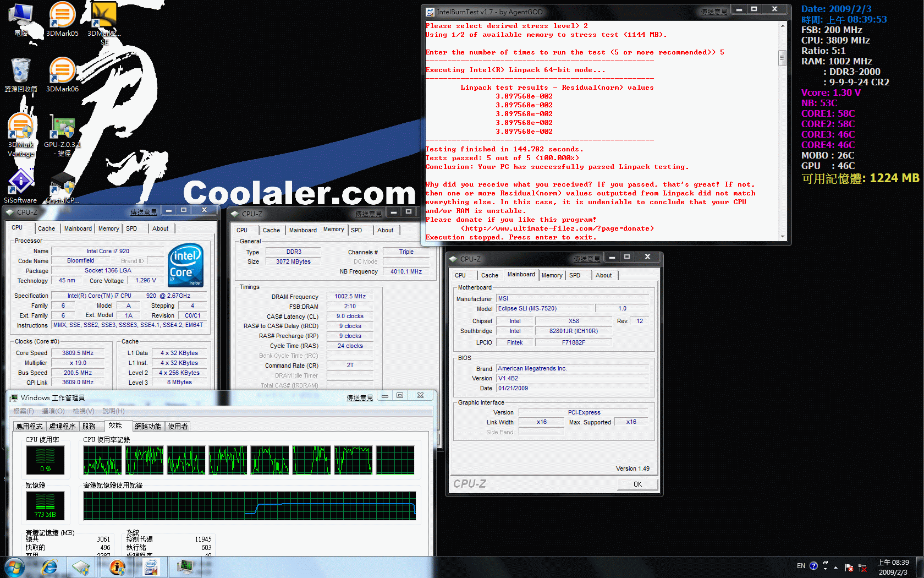Open the 檢視(V) menu in Task Manager
Viewport: 924px width, 578px height.
(84, 411)
